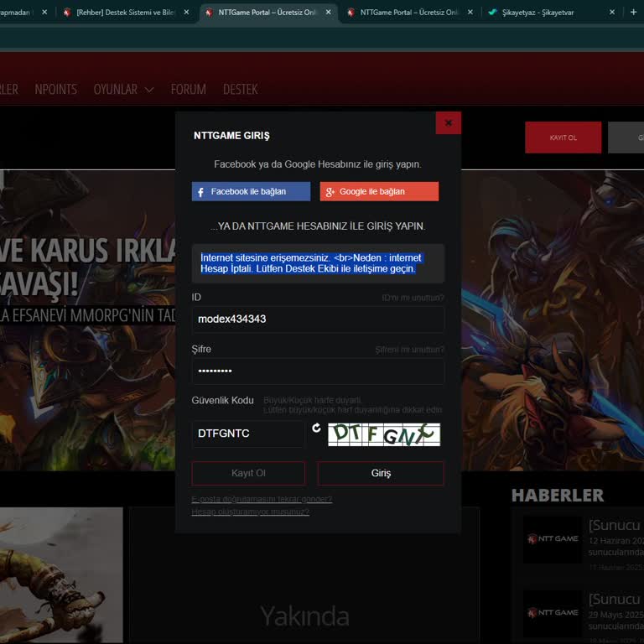644x644 pixels.
Task: Click the Facebook logo icon
Action: [x=200, y=192]
